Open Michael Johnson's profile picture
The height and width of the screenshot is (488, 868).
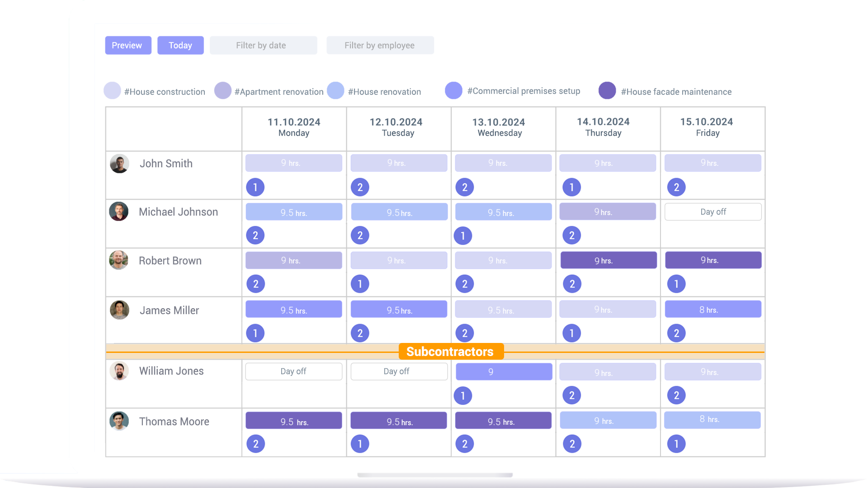[x=119, y=211]
